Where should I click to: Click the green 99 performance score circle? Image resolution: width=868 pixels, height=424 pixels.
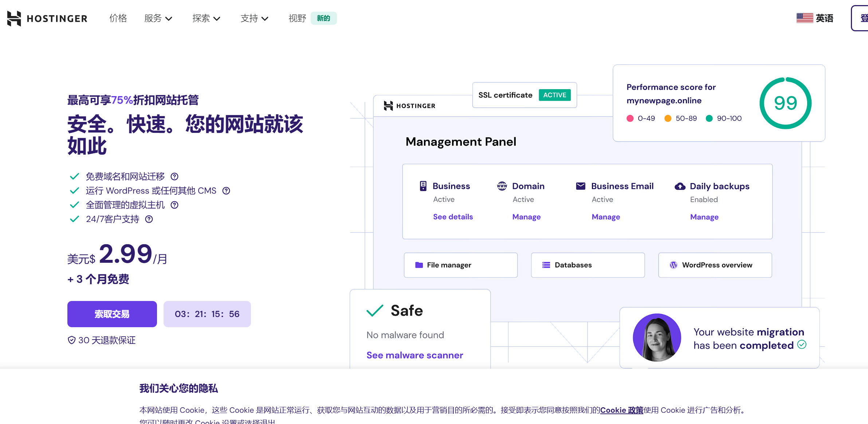pos(785,103)
